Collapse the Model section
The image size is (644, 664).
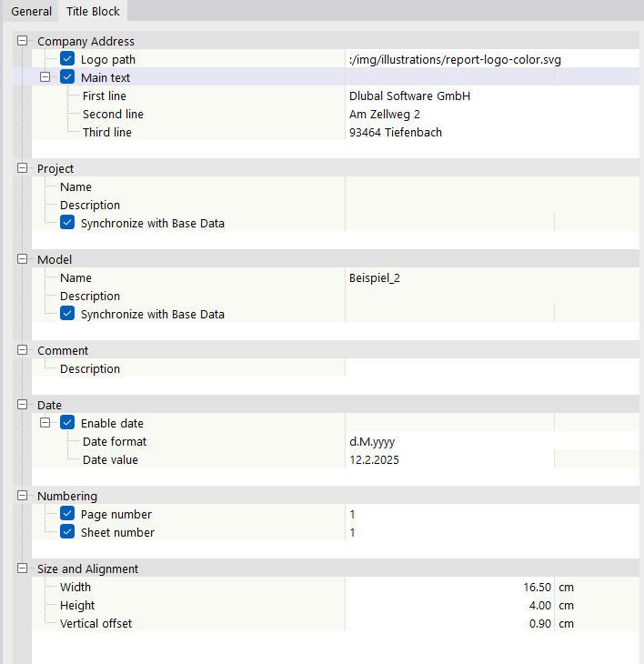tap(23, 259)
